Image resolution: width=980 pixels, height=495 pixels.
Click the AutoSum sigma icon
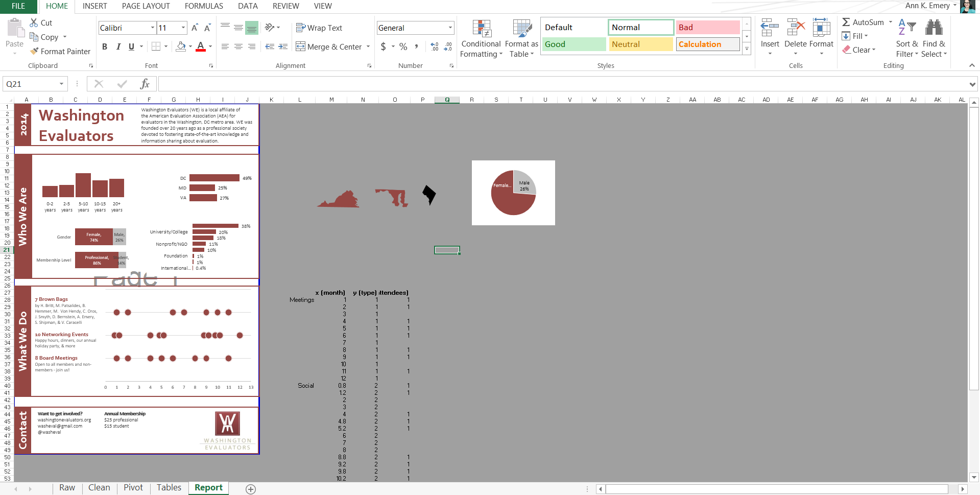pos(846,22)
